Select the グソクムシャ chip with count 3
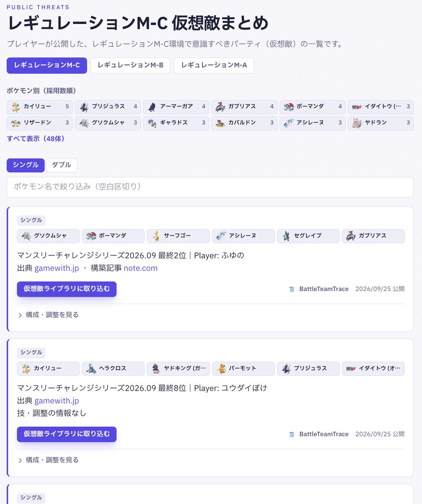 click(108, 123)
